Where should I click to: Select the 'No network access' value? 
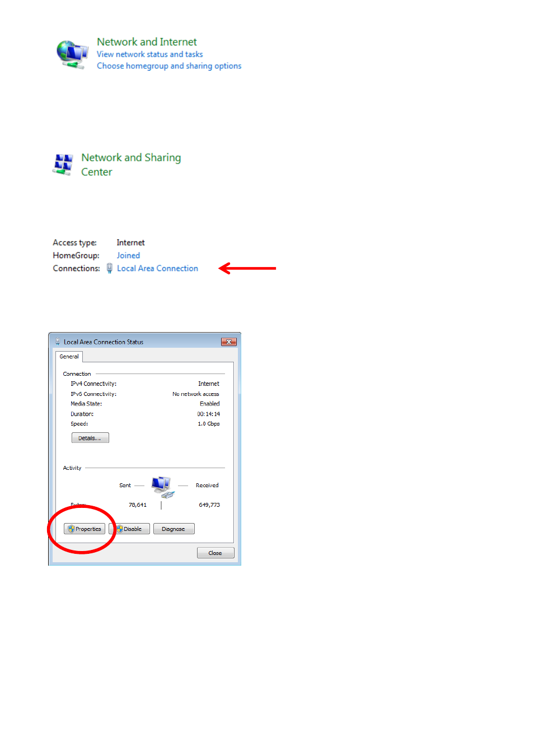pyautogui.click(x=196, y=394)
